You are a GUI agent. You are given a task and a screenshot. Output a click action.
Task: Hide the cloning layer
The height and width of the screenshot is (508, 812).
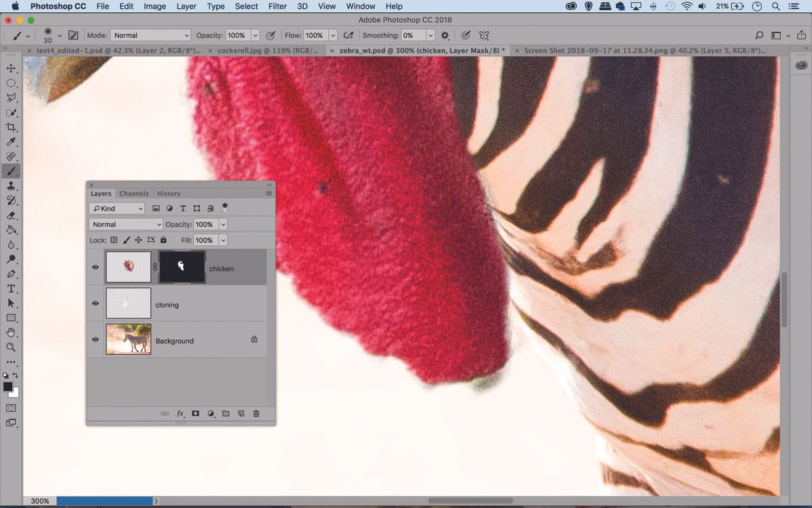click(95, 304)
